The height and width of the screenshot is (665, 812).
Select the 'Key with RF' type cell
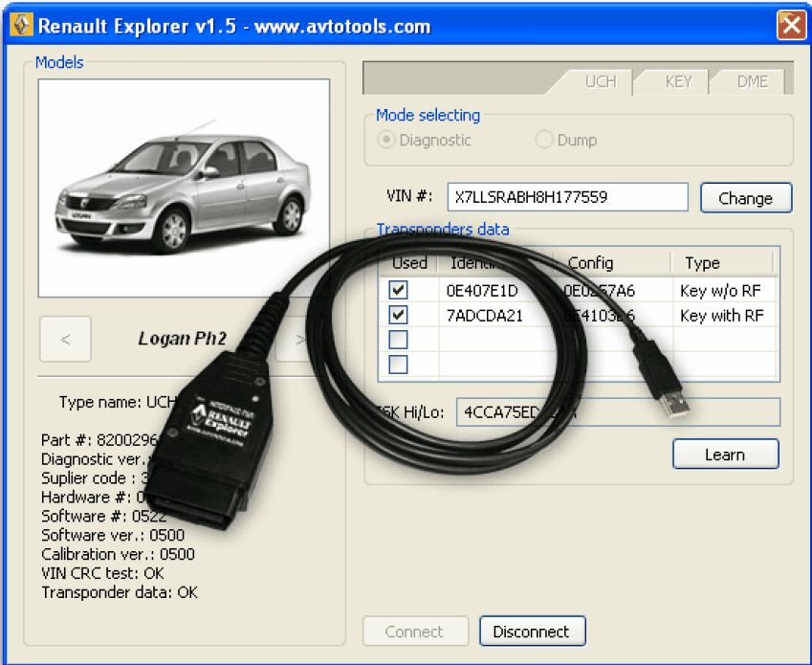tap(722, 316)
